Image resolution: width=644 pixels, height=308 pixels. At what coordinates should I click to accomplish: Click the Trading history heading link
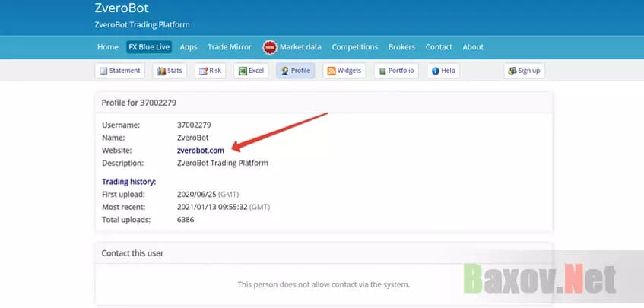(x=128, y=182)
